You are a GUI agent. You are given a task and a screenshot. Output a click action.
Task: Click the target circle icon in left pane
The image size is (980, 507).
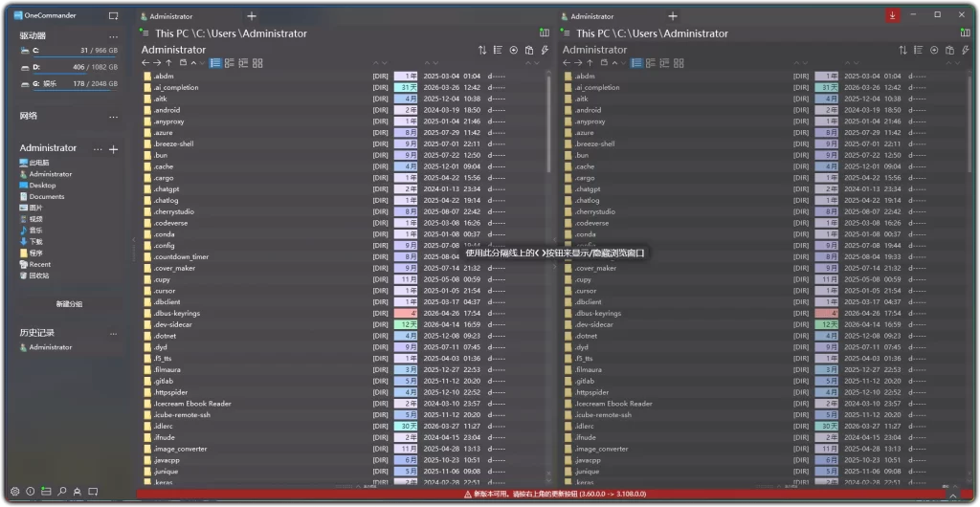point(514,50)
